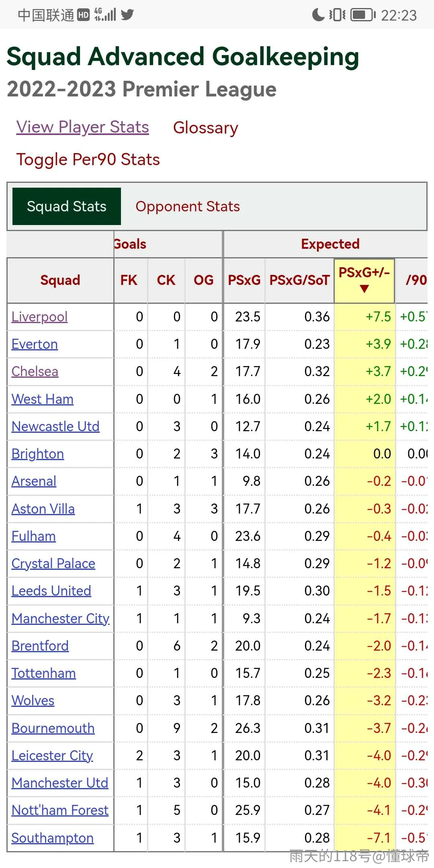434x868 pixels.
Task: Switch to the Opponent Stats tab
Action: pyautogui.click(x=188, y=207)
